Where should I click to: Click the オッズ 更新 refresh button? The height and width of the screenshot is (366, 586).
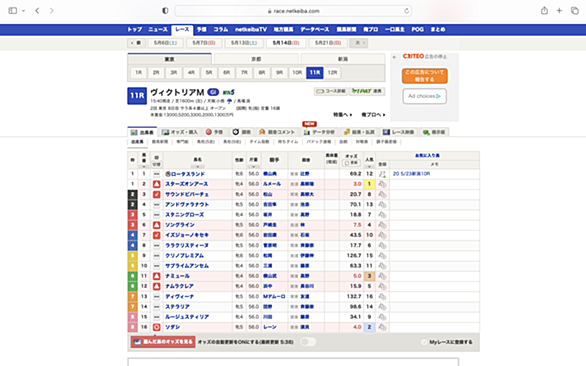[x=351, y=163]
